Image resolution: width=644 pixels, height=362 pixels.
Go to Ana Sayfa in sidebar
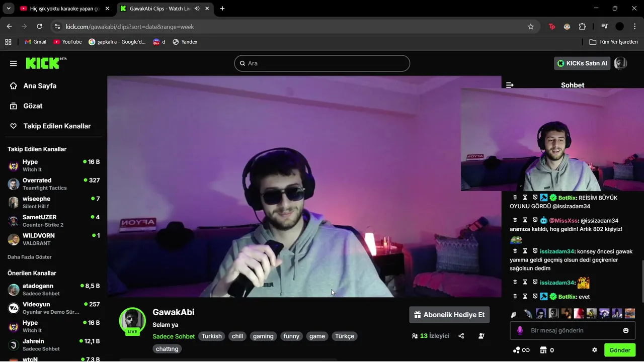point(33,86)
